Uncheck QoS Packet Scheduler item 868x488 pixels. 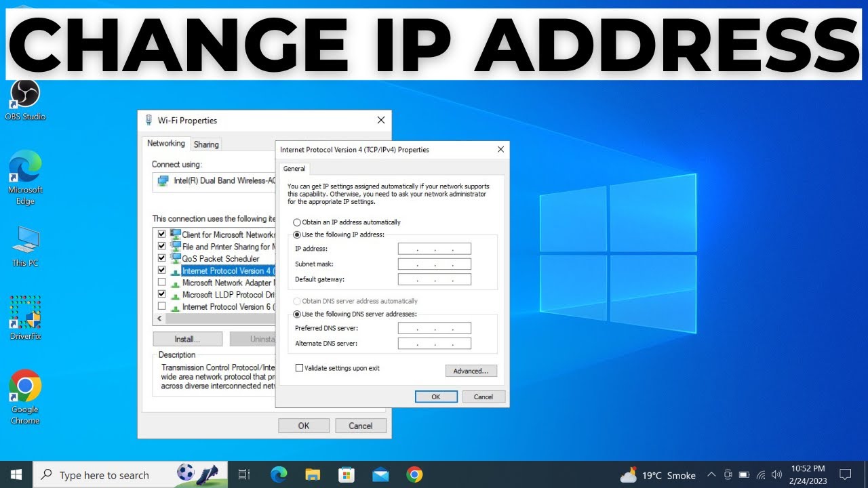pos(162,258)
